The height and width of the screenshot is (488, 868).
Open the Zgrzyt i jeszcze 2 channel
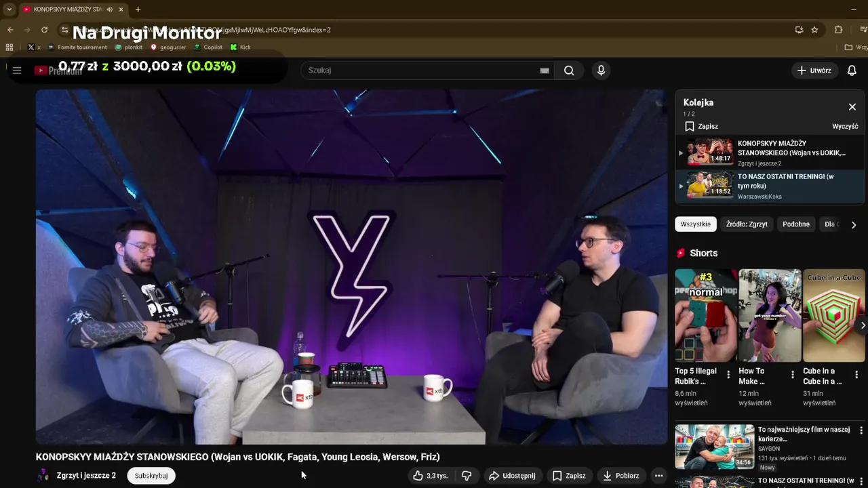click(x=86, y=476)
